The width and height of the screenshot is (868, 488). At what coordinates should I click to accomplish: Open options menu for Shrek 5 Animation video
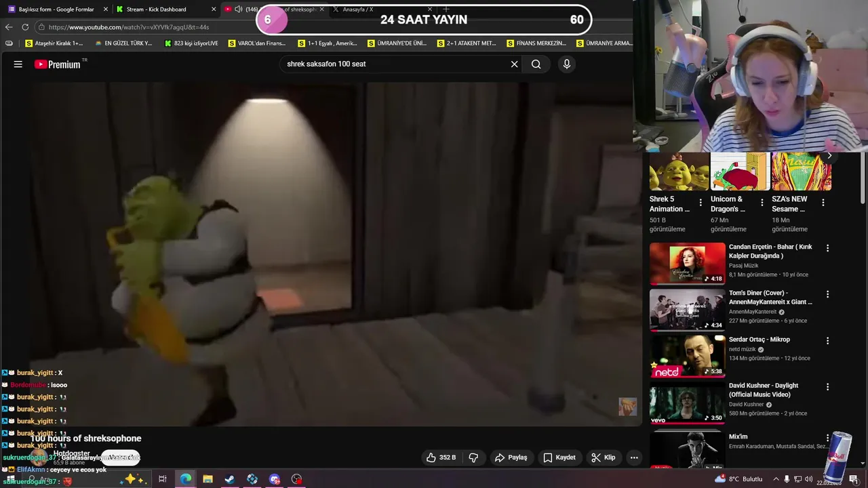pos(701,203)
